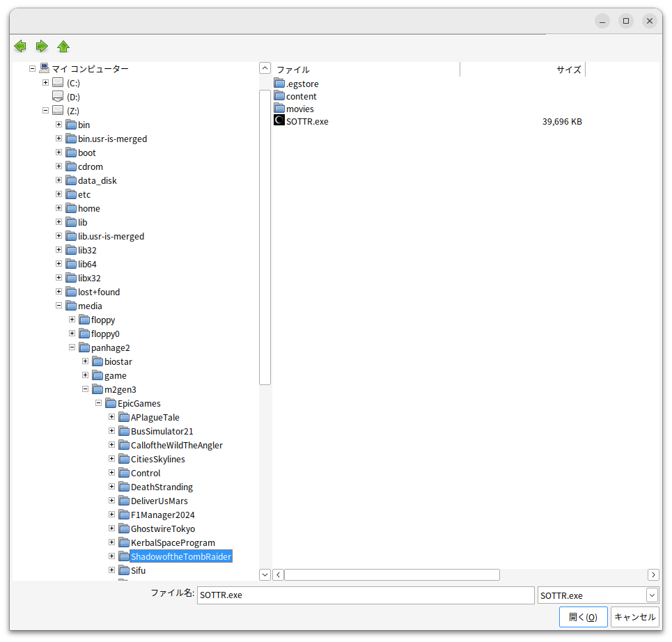Image resolution: width=672 pixels, height=642 pixels.
Task: Click the green forward arrow
Action: pos(42,46)
